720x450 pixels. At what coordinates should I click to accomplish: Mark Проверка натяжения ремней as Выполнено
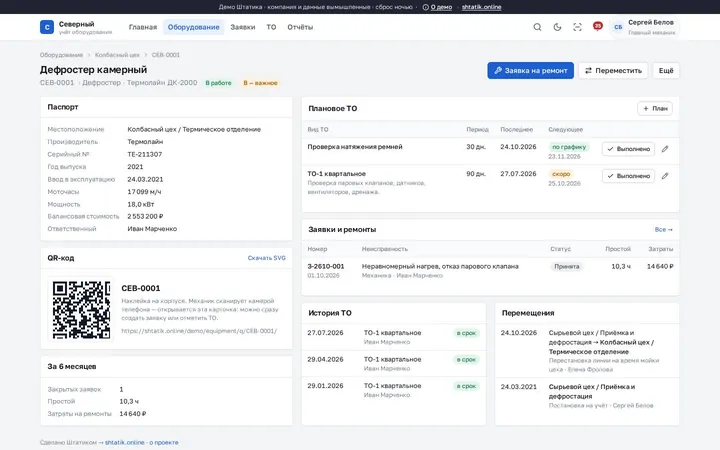628,149
